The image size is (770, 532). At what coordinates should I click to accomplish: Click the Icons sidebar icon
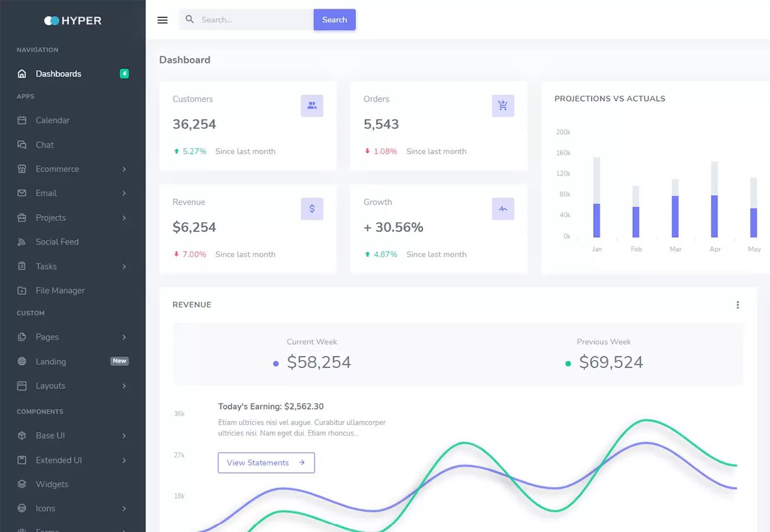(x=22, y=508)
